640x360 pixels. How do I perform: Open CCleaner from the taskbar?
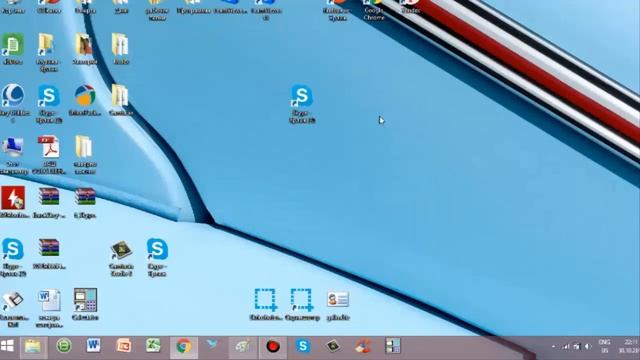[x=363, y=346]
